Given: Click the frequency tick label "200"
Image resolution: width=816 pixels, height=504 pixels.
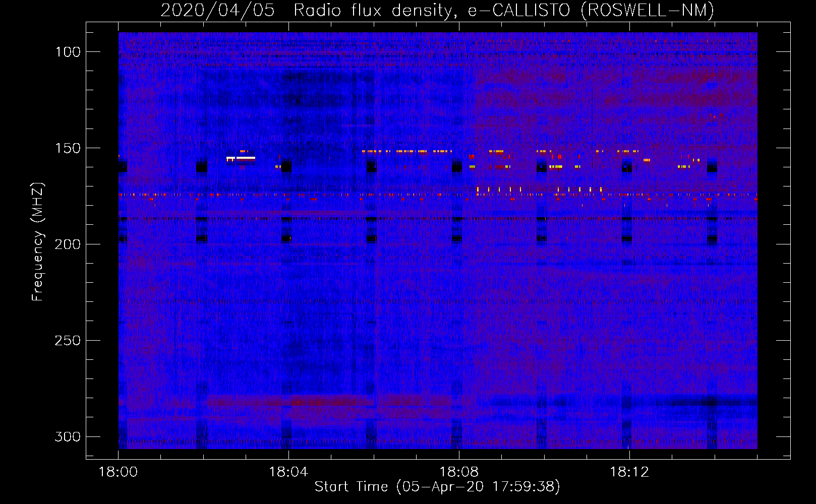Looking at the screenshot, I should tap(68, 244).
